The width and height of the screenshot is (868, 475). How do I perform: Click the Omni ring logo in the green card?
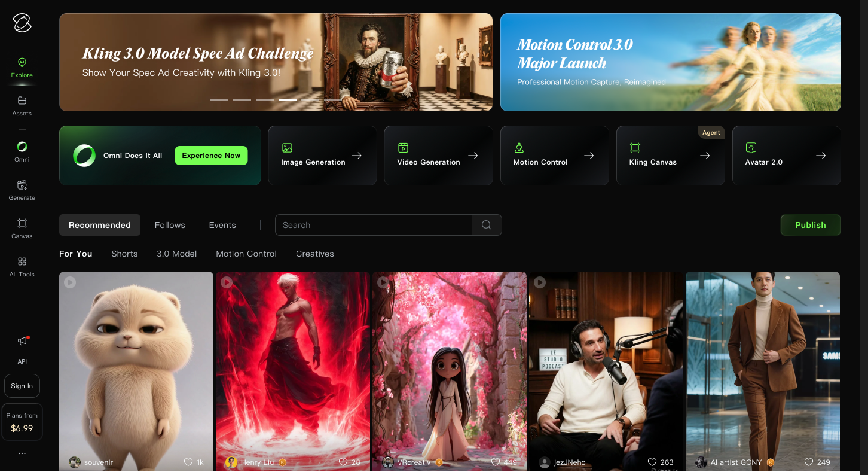coord(84,156)
